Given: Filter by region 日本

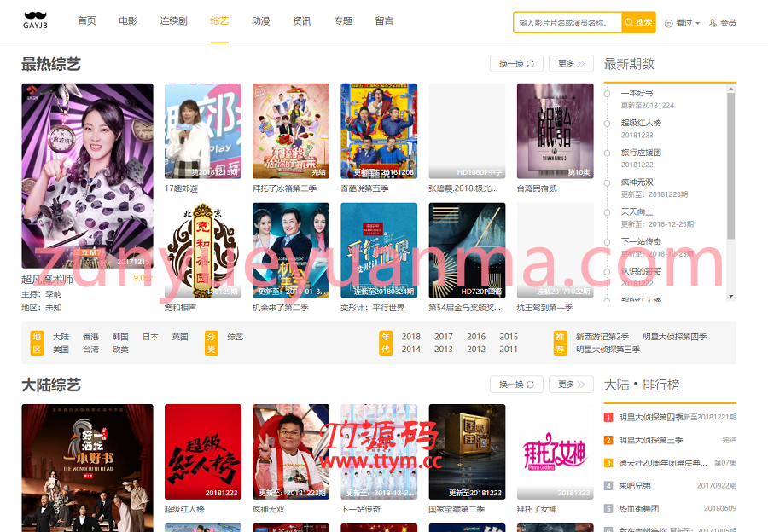Looking at the screenshot, I should pos(150,337).
